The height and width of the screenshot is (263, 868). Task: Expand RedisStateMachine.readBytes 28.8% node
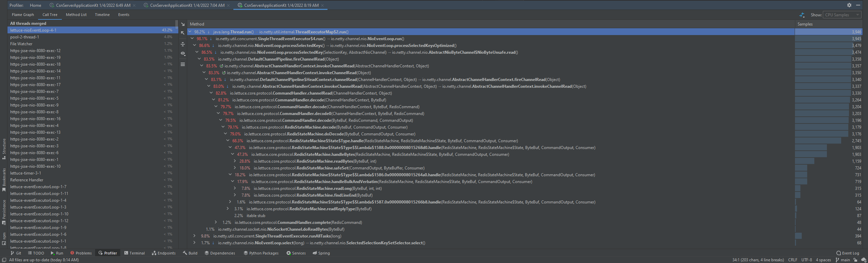tap(235, 161)
